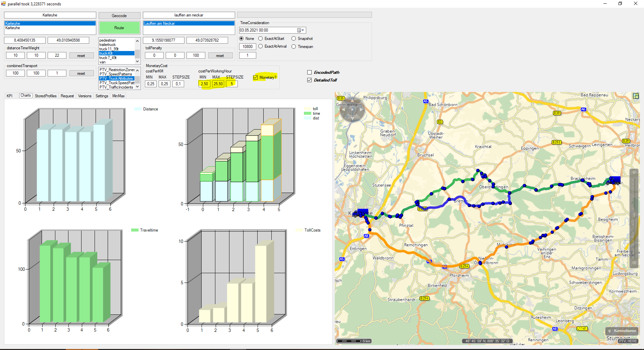Viewport: 644px width, 350px height.
Task: Open the calendar icon in date field
Action: [299, 30]
